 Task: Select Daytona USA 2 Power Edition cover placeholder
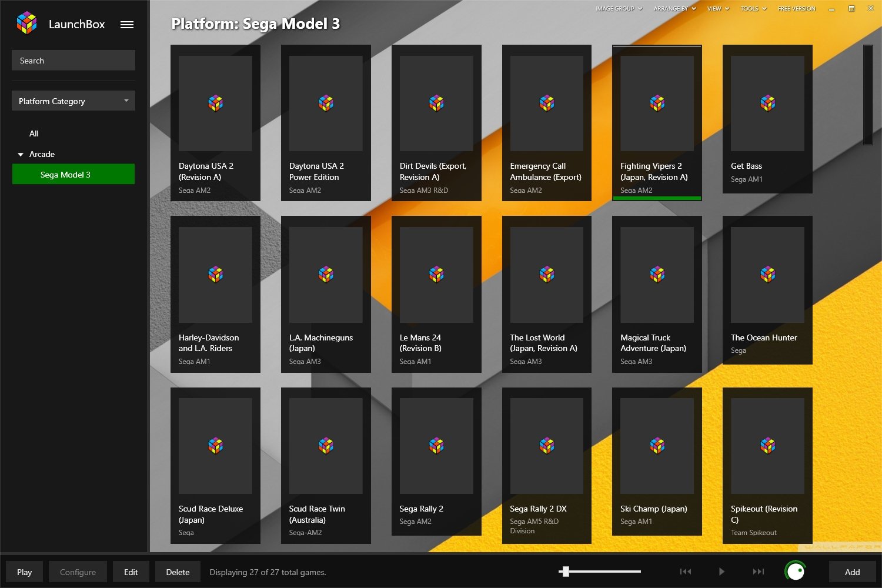326,103
